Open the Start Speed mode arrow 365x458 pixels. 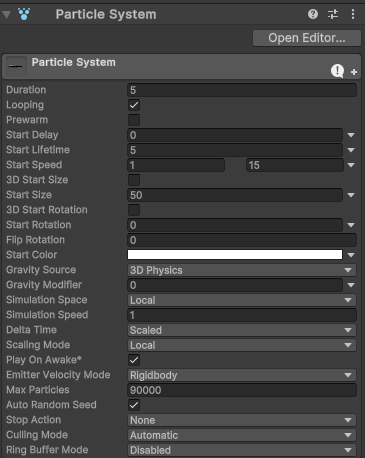(x=351, y=165)
